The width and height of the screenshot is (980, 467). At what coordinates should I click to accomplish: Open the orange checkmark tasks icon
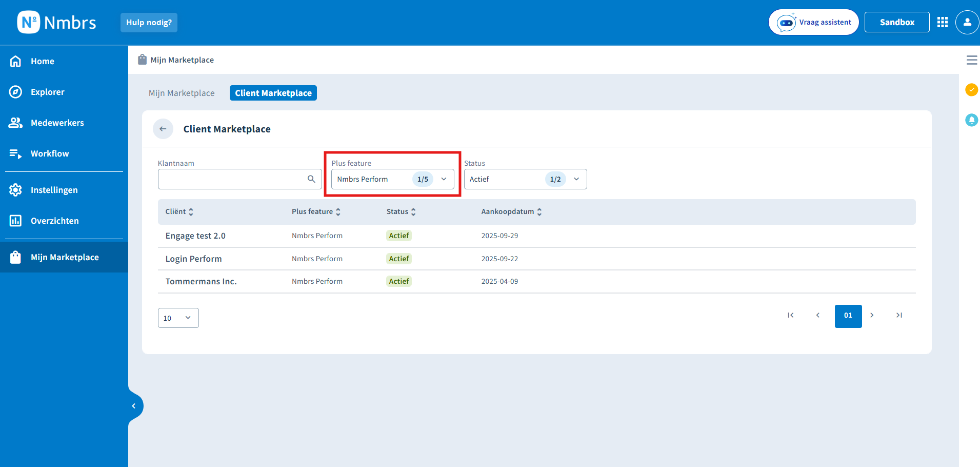click(x=971, y=90)
